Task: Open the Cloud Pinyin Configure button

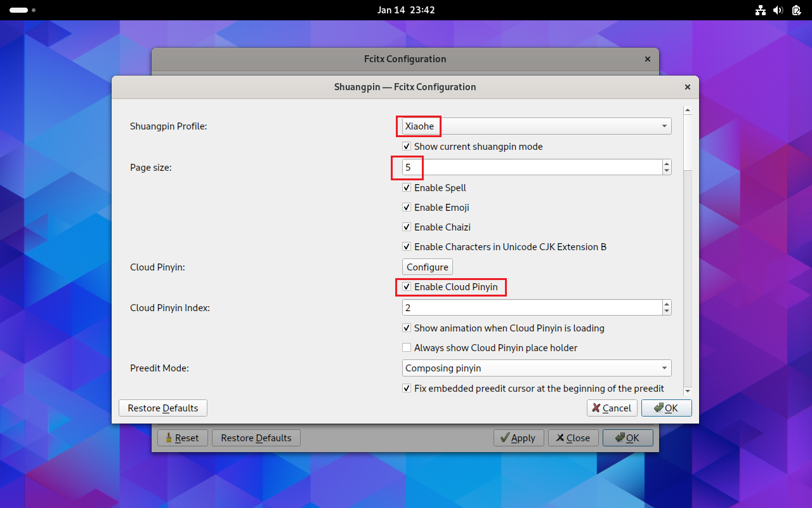Action: coord(428,267)
